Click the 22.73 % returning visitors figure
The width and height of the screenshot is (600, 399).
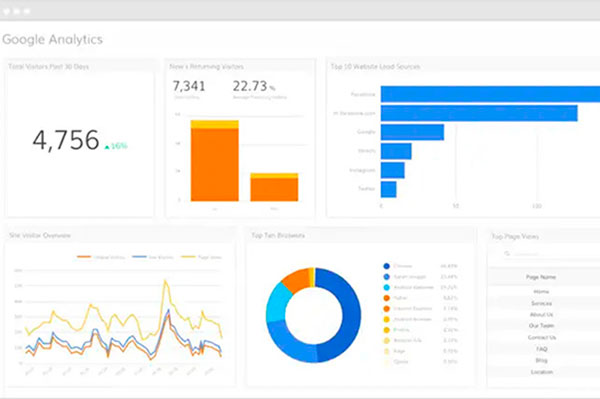pyautogui.click(x=254, y=86)
